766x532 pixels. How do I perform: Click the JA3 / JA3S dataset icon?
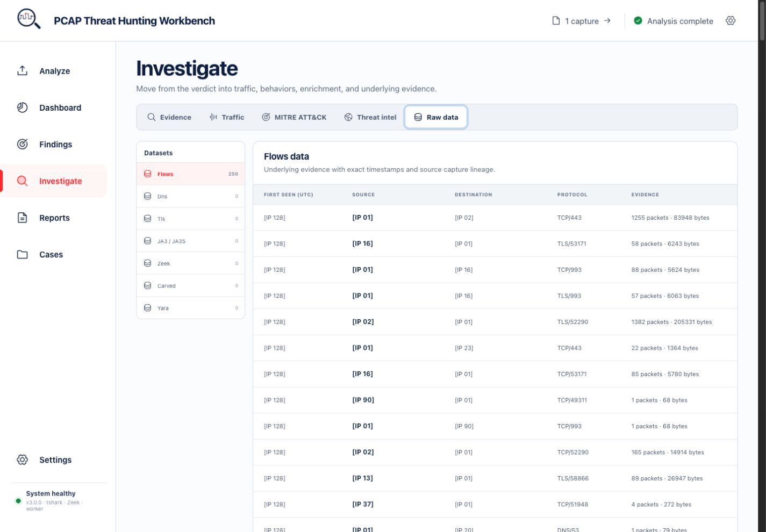(x=148, y=241)
